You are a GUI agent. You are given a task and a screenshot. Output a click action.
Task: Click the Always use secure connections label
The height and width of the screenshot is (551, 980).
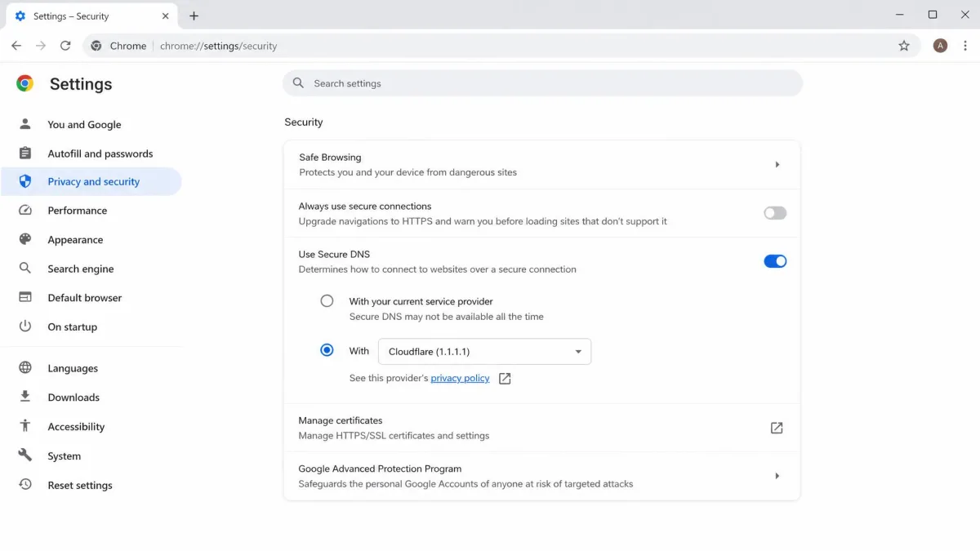point(365,206)
